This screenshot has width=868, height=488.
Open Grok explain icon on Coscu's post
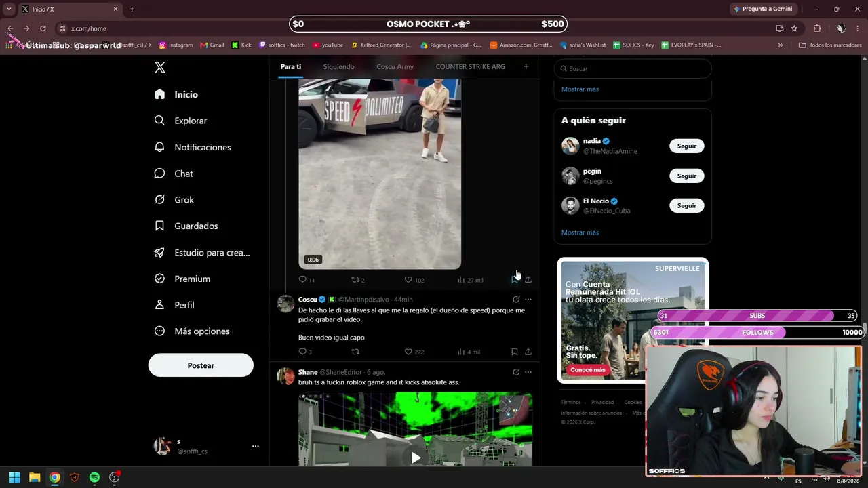coord(516,299)
